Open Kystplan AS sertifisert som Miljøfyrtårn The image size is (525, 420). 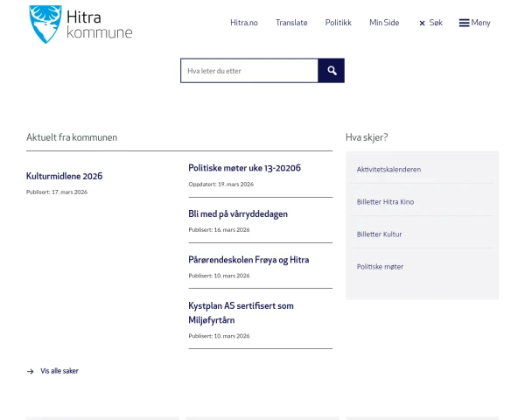pos(241,312)
